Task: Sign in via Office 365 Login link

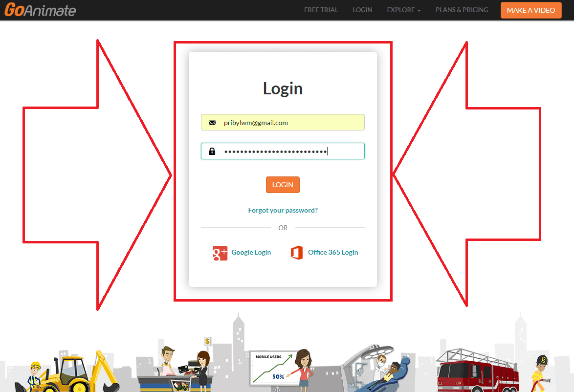Action: (333, 252)
